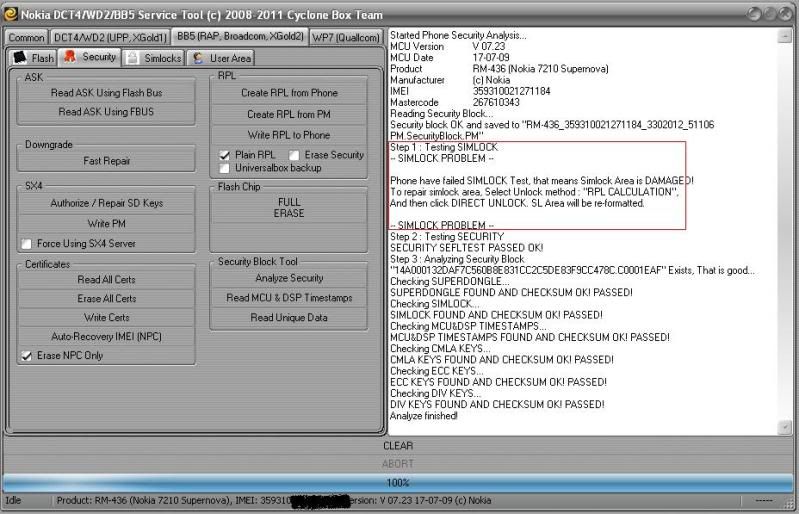Click the app icon in the title bar

click(11, 11)
